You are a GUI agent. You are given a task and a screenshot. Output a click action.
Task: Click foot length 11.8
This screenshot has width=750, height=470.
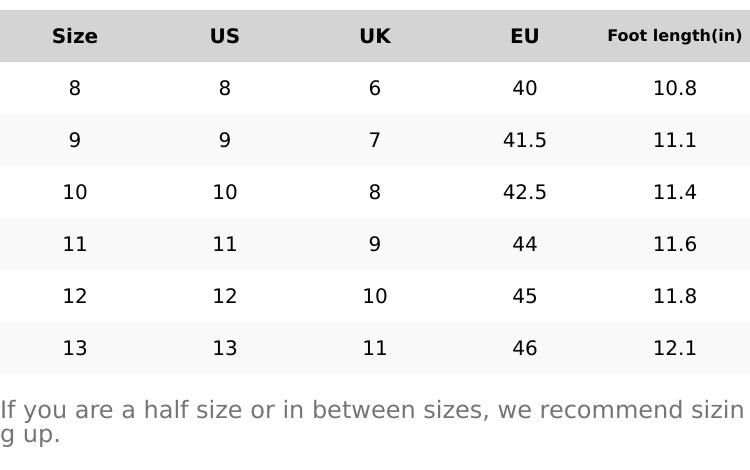pos(675,297)
